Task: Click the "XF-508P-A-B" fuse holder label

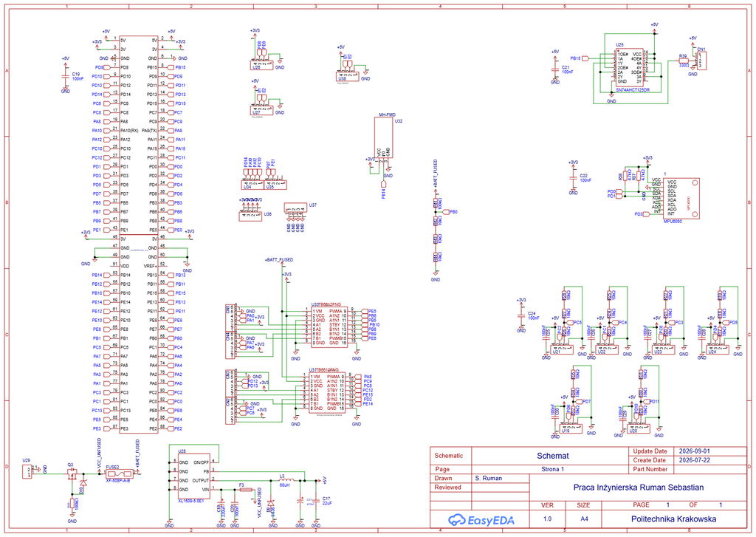Action: click(x=118, y=480)
